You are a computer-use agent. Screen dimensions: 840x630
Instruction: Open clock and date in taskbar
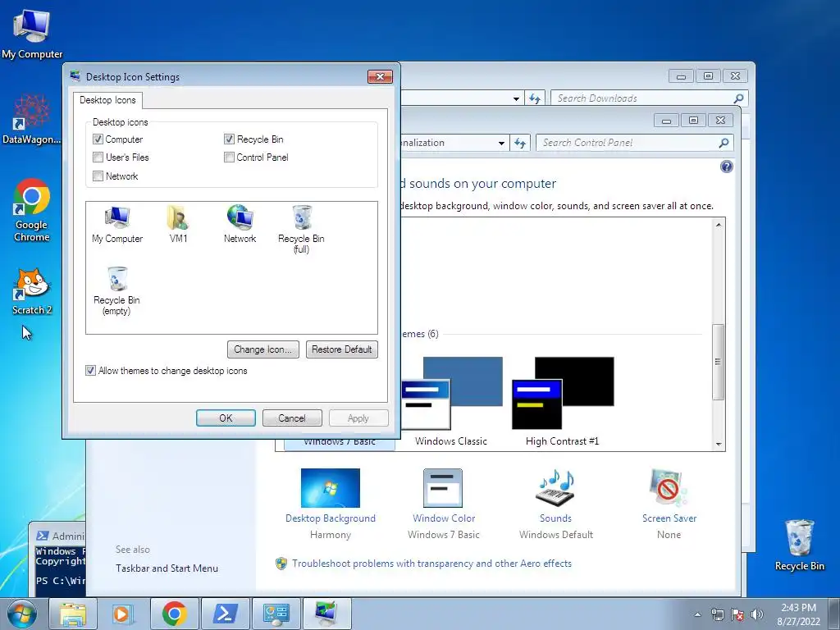[798, 614]
